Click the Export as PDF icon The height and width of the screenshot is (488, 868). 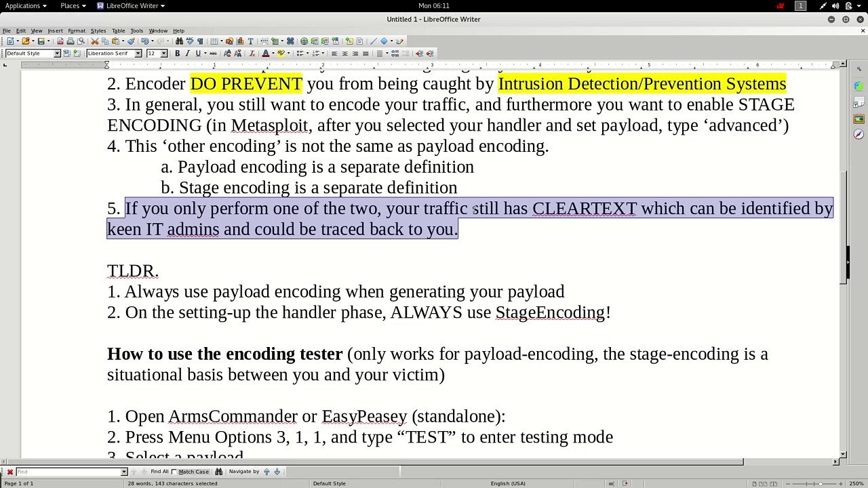[x=60, y=41]
